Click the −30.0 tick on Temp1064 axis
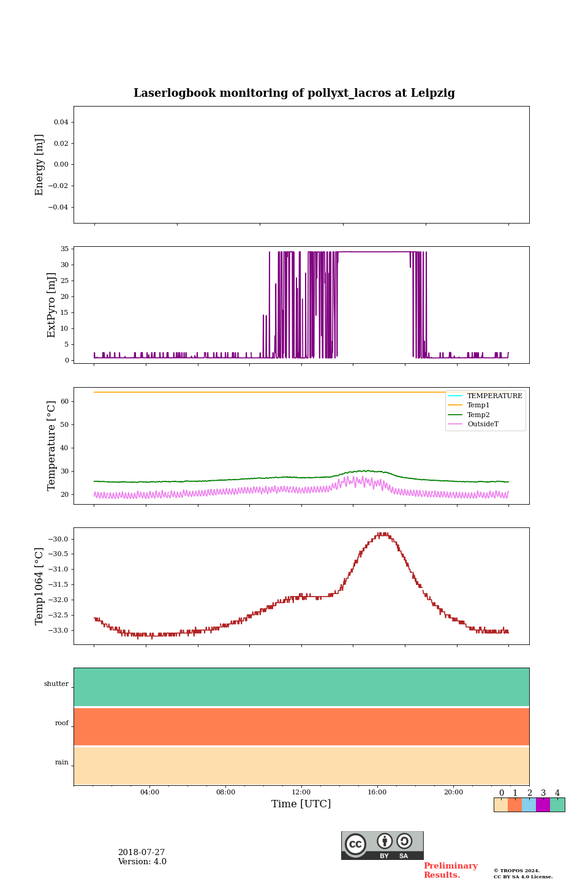Image resolution: width=588 pixels, height=882 pixels. [x=59, y=539]
